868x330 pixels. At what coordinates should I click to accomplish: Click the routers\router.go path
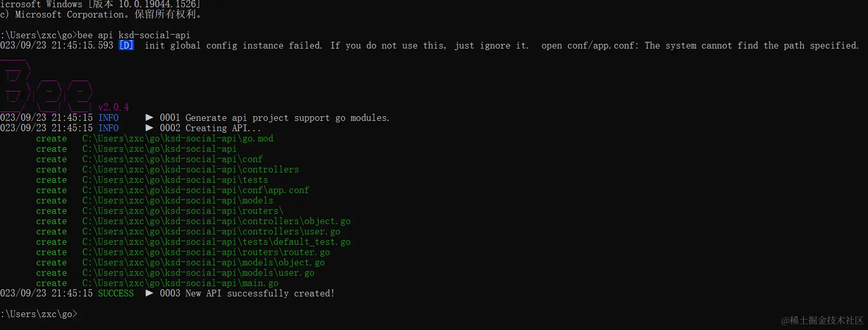[206, 252]
